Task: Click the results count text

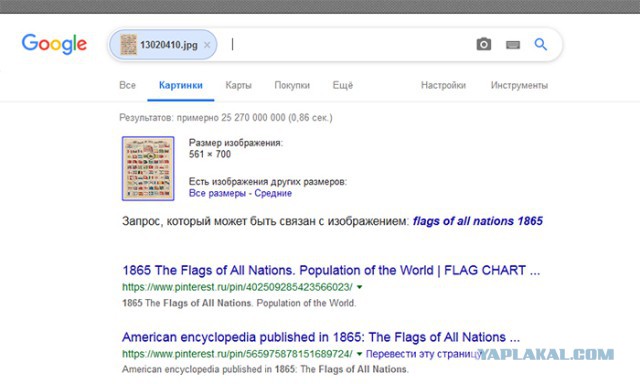Action: 226,118
